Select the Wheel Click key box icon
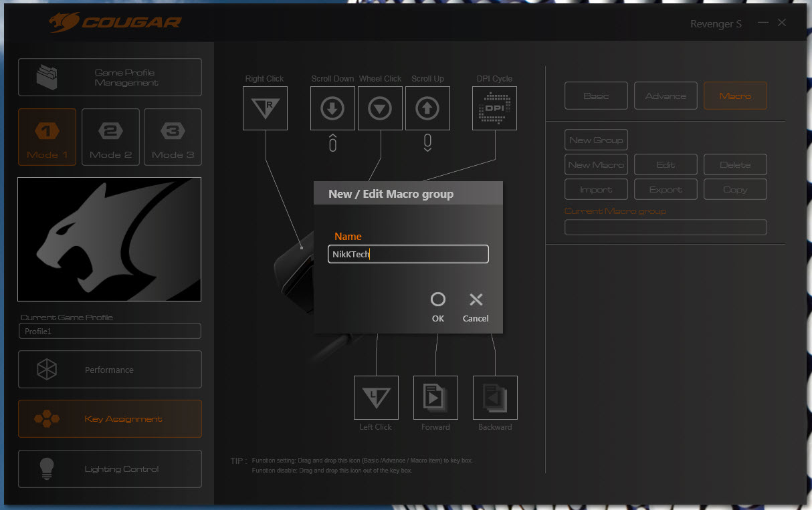This screenshot has height=510, width=812. pos(380,108)
